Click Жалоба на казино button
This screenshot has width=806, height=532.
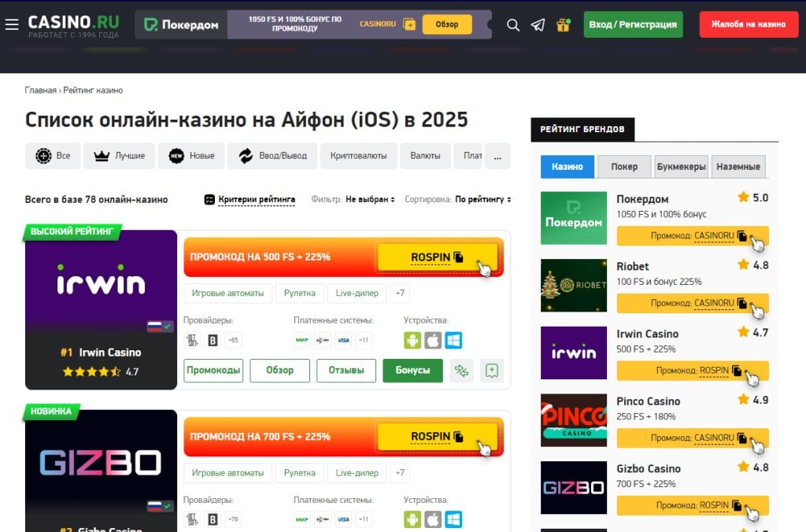[x=749, y=24]
